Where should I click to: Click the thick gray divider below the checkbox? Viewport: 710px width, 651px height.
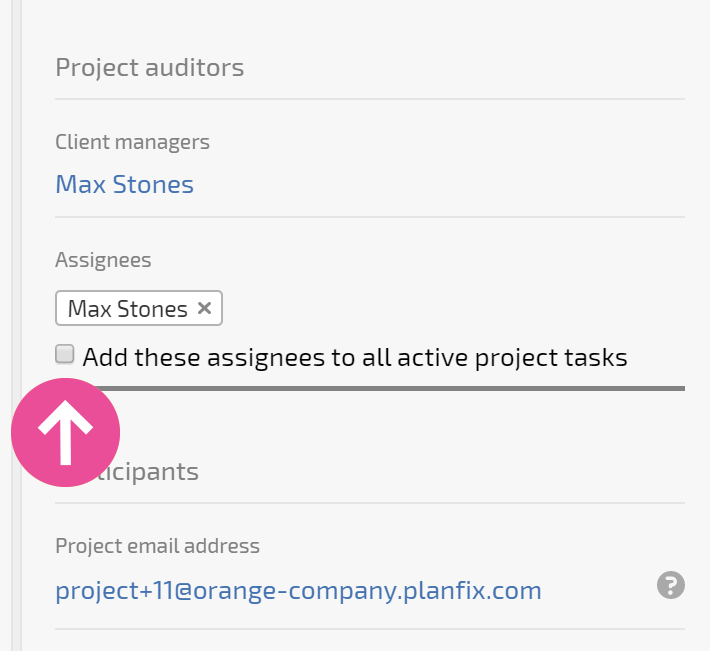click(389, 388)
